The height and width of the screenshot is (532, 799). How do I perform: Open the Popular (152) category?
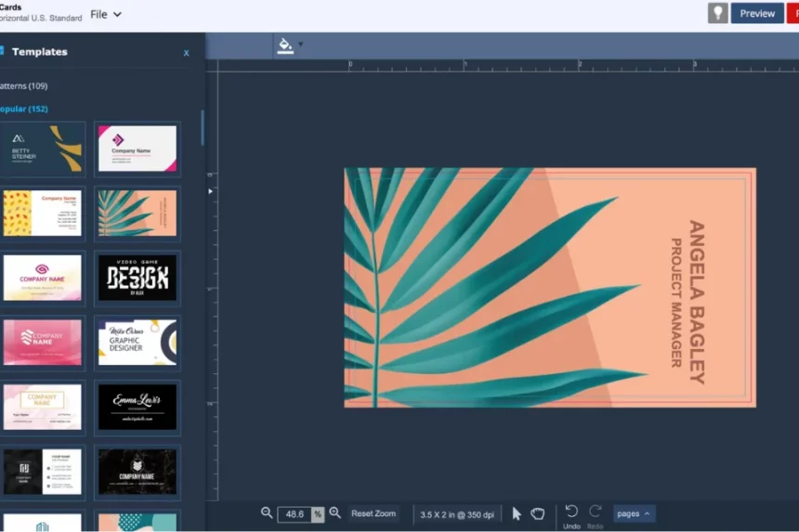pos(24,109)
